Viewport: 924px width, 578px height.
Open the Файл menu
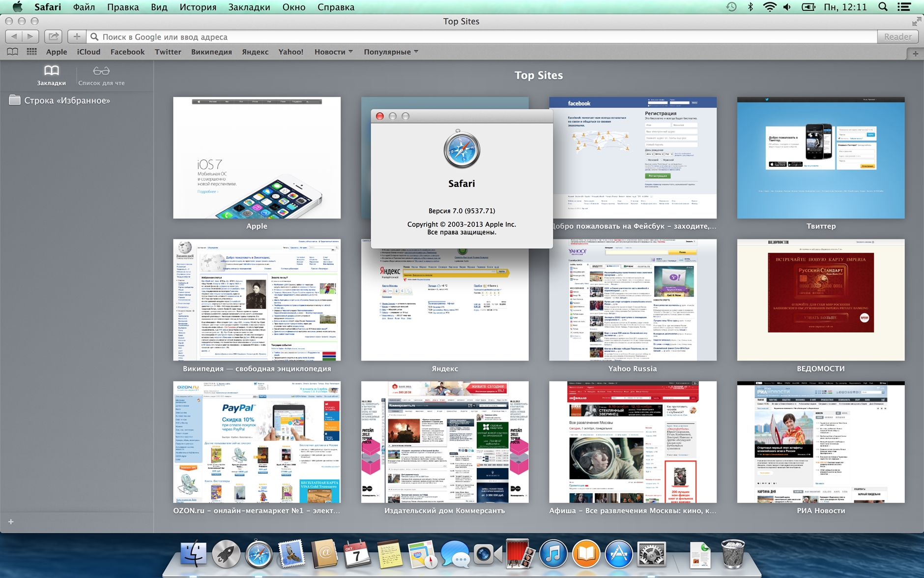coord(84,7)
